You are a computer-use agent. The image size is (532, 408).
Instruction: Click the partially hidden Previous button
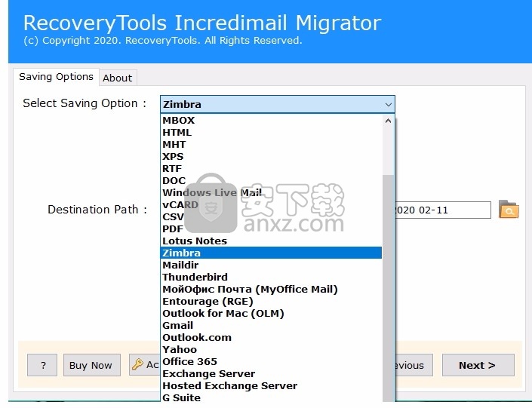(x=414, y=365)
